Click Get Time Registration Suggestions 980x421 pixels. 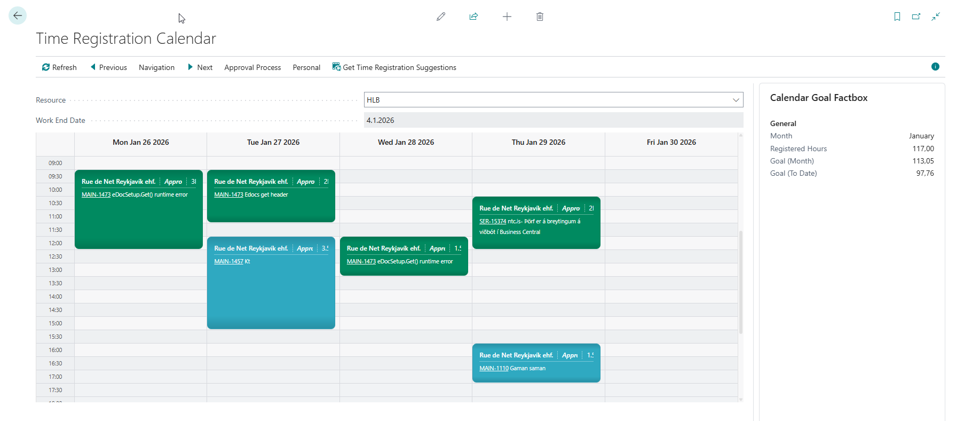click(394, 67)
